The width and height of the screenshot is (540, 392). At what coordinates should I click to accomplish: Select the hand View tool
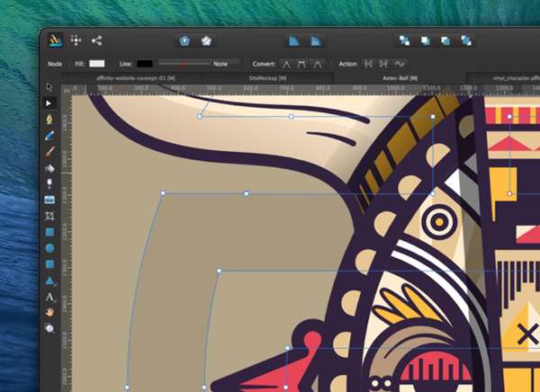(x=49, y=312)
